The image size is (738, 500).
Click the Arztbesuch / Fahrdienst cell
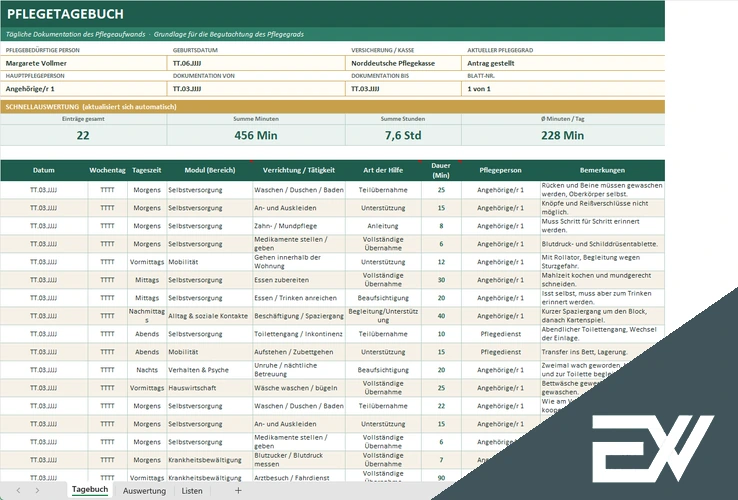(x=299, y=478)
